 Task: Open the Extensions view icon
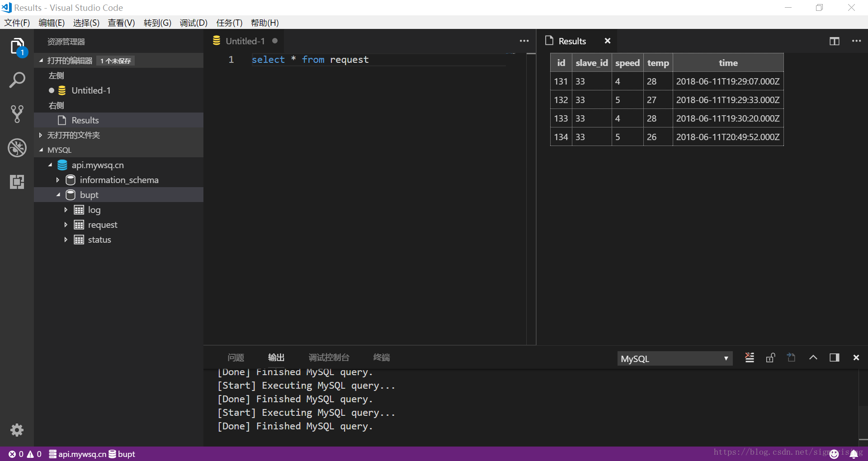[x=17, y=182]
